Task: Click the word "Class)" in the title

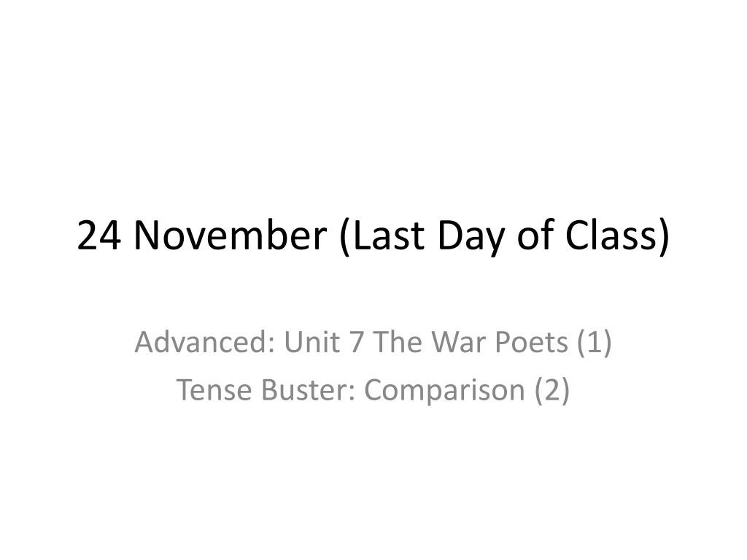Action: (618, 237)
